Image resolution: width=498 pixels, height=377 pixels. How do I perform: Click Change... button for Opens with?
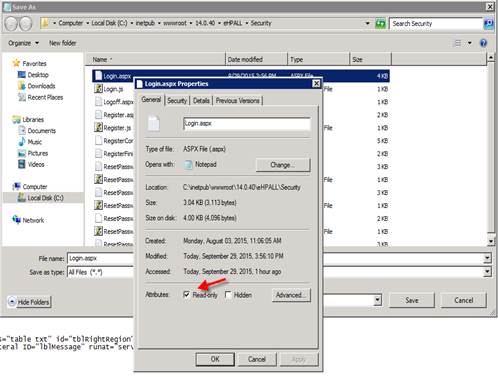coord(283,165)
